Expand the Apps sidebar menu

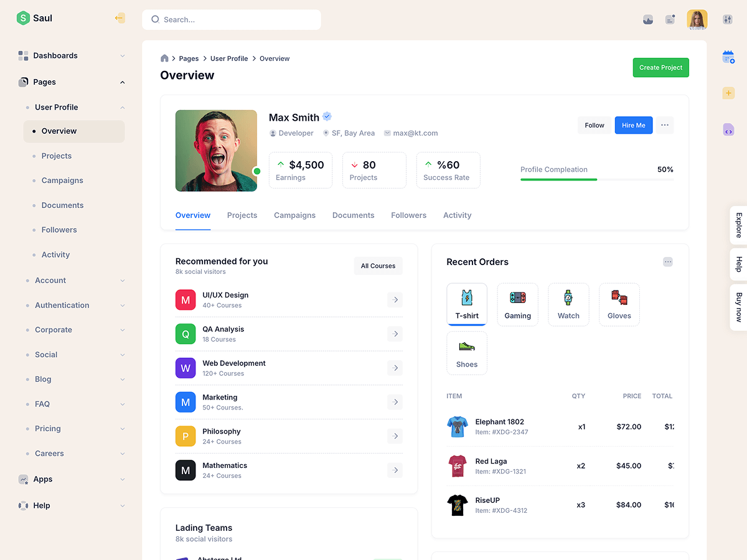click(72, 479)
